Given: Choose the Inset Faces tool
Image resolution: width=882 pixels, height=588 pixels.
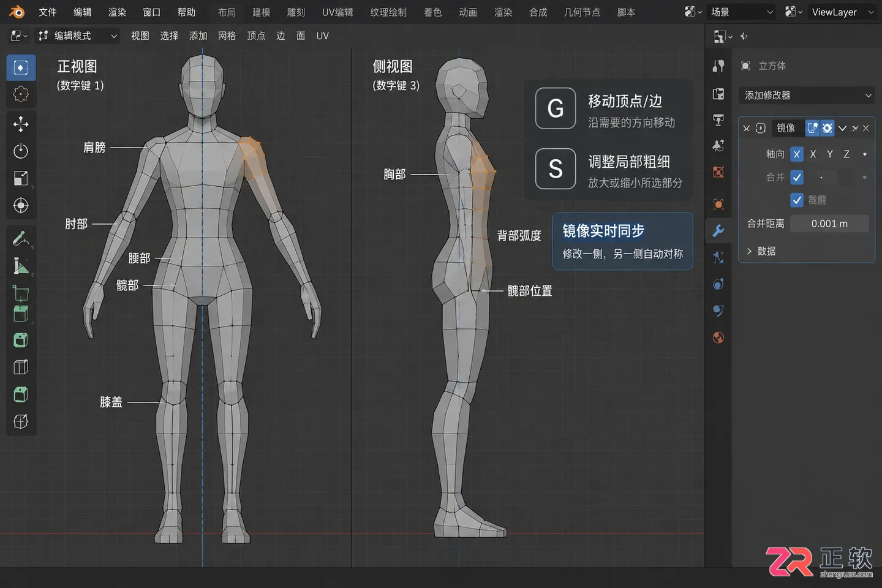Looking at the screenshot, I should pos(21,341).
